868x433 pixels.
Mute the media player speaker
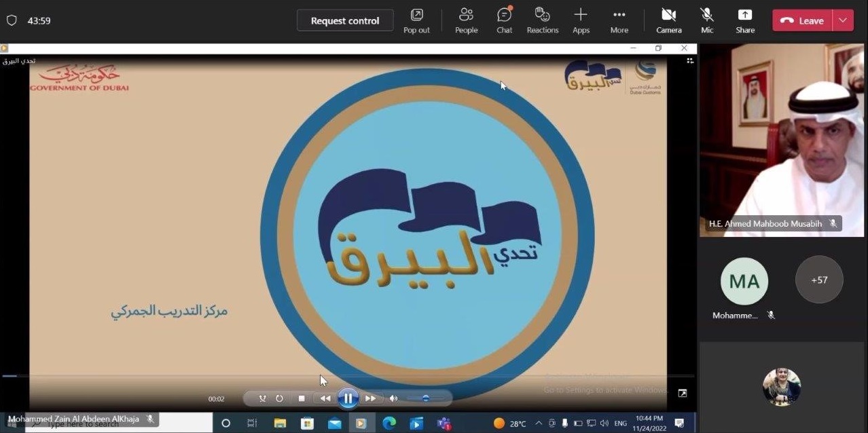pos(393,398)
